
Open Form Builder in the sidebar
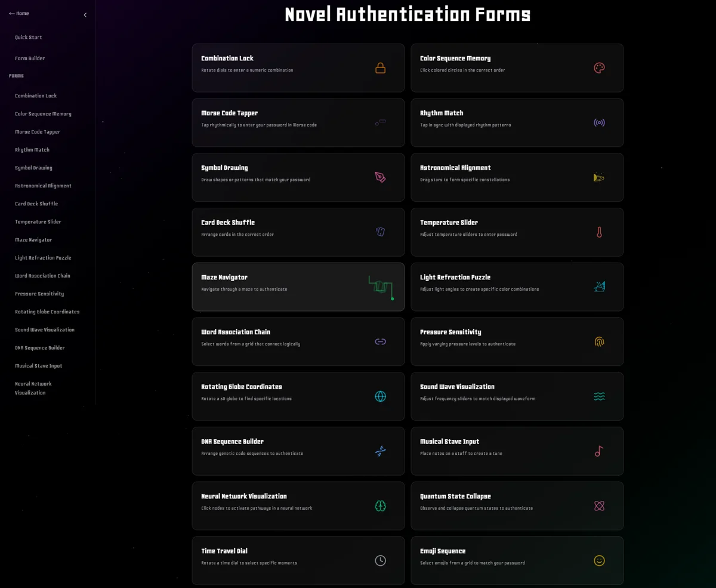pyautogui.click(x=30, y=59)
